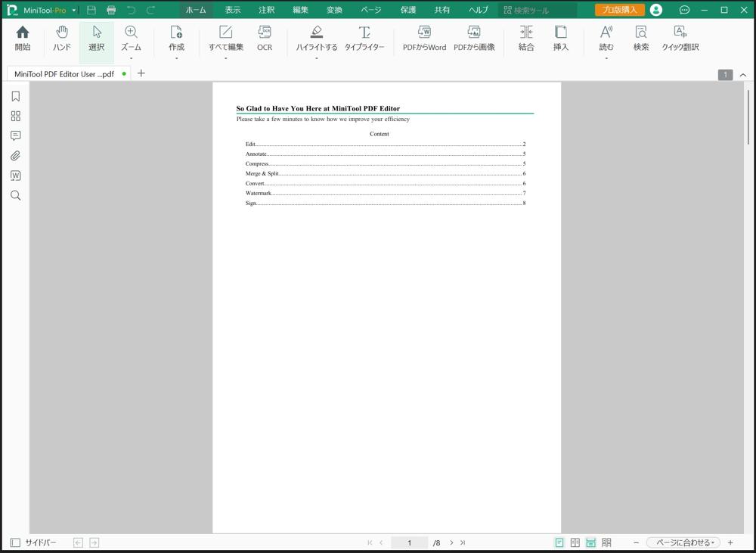Open the attachments paperclip panel
Viewport: 756px width, 553px height.
click(15, 156)
